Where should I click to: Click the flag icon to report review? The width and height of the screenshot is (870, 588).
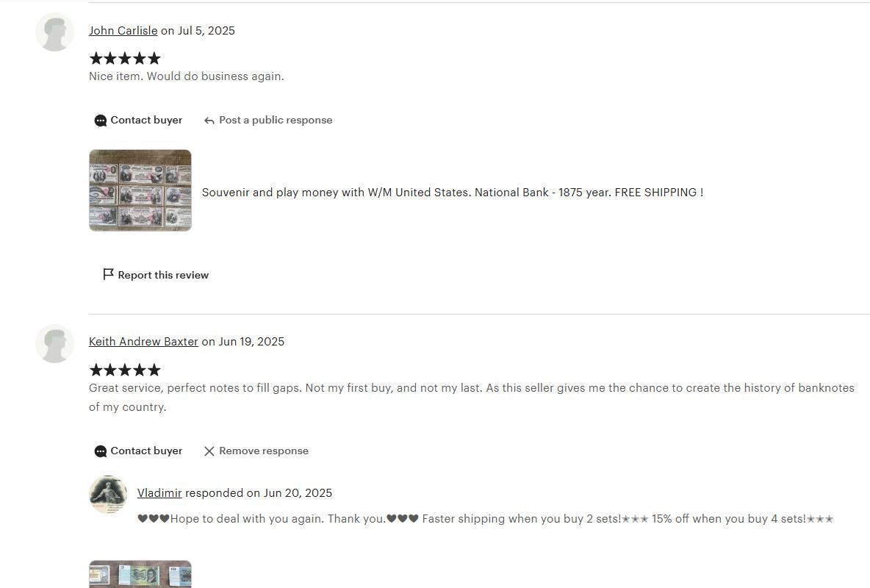tap(108, 274)
